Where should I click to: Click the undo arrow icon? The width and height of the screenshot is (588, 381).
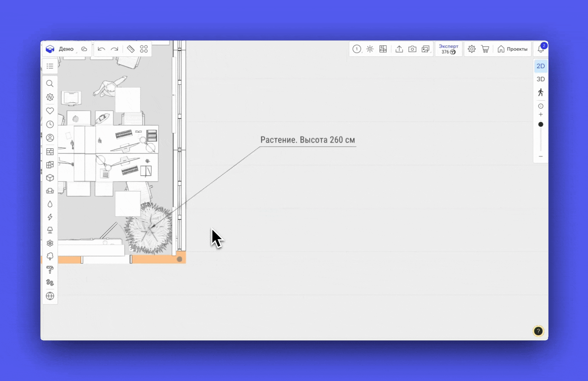pyautogui.click(x=101, y=49)
